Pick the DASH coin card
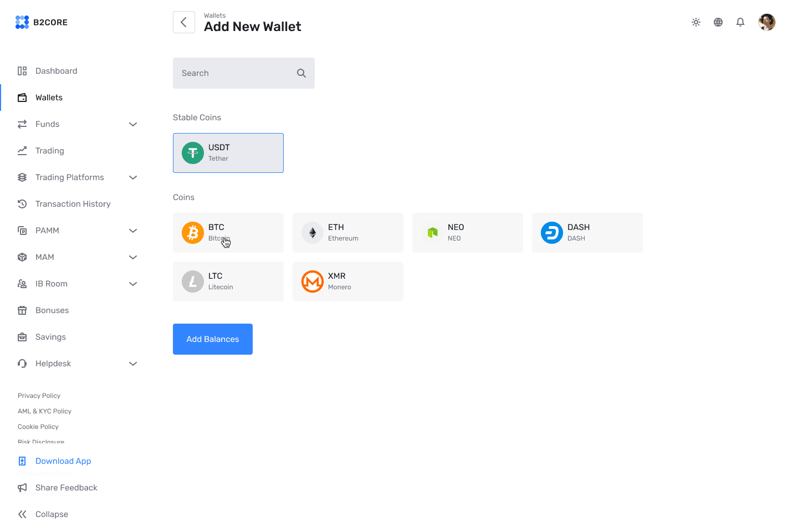The image size is (798, 532). [x=587, y=232]
